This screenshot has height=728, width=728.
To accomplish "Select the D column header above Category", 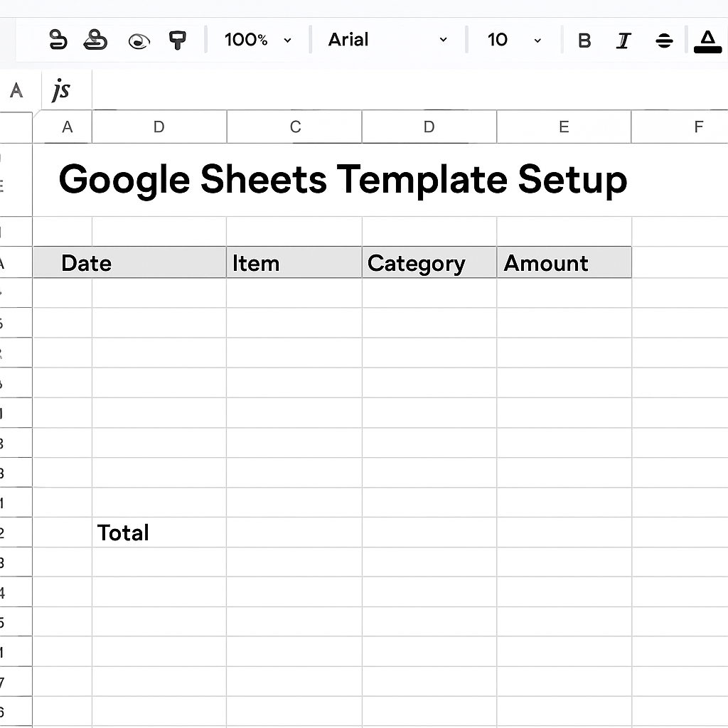I will [429, 127].
